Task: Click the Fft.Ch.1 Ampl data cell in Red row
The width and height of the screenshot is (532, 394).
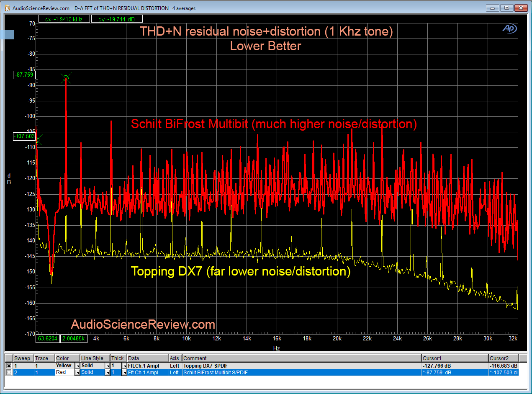Action: click(x=148, y=372)
